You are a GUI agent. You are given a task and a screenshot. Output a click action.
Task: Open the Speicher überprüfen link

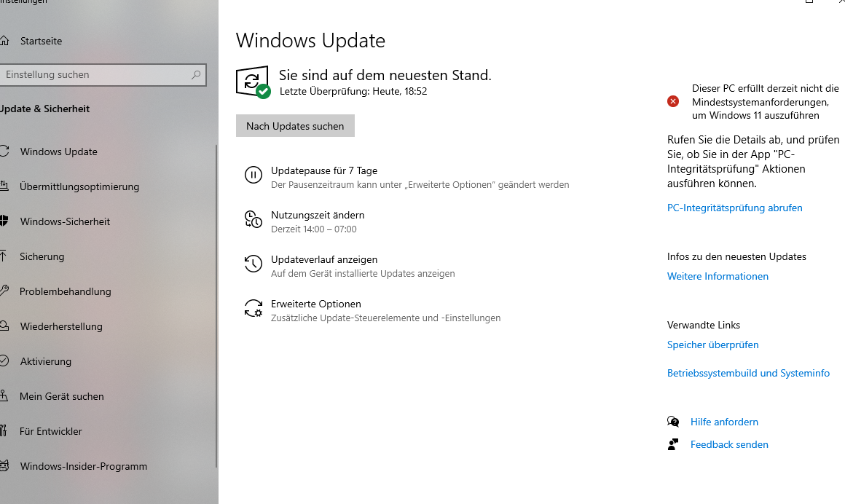coord(713,344)
